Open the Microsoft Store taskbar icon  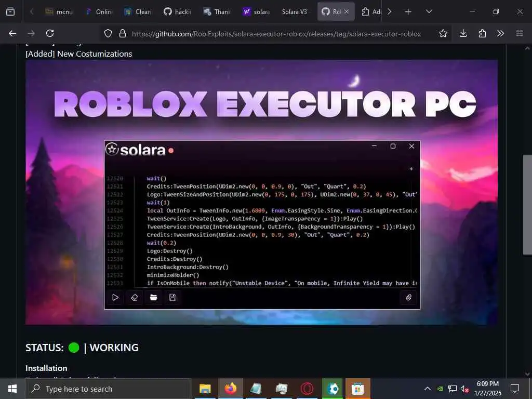tap(357, 389)
